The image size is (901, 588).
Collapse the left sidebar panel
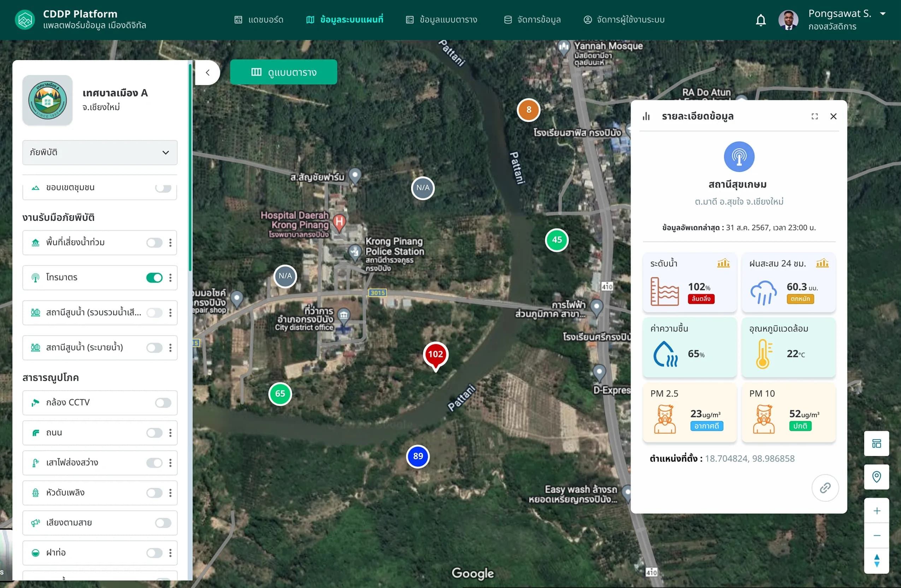click(207, 73)
